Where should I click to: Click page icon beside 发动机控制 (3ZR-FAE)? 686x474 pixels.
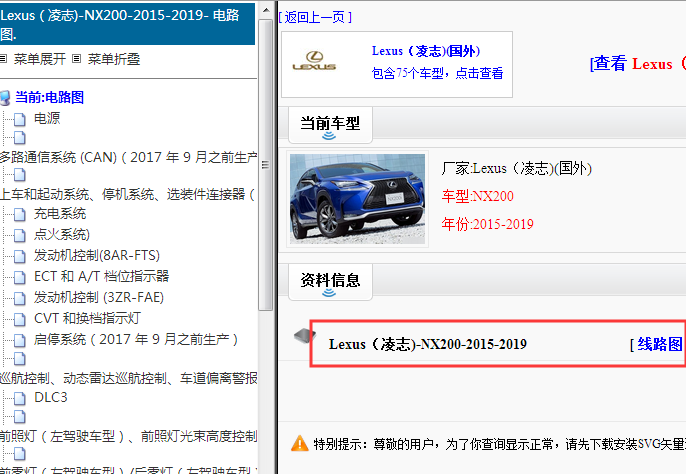pyautogui.click(x=19, y=298)
